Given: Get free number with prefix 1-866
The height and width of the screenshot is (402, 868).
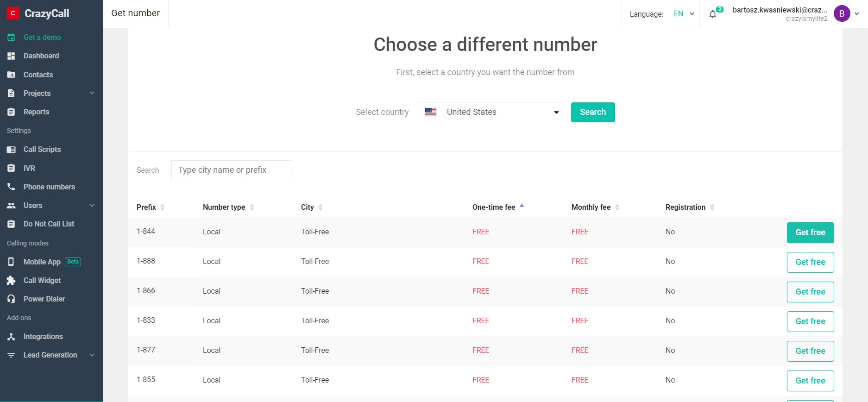Looking at the screenshot, I should [x=810, y=292].
